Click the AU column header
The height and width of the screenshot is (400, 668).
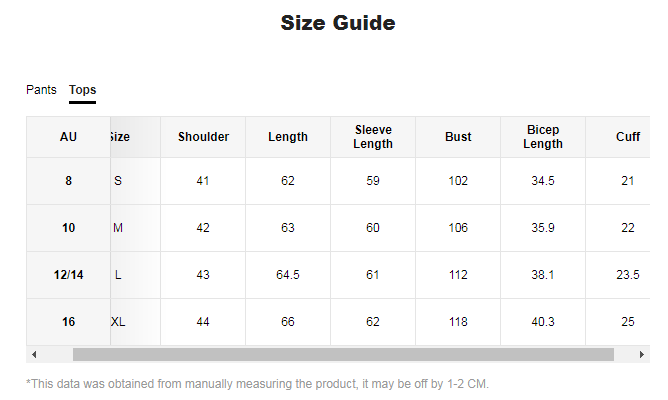(68, 137)
